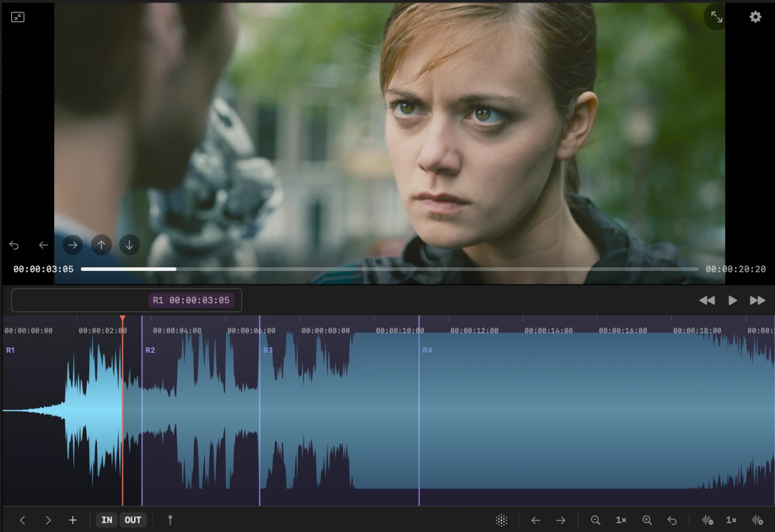Viewport: 775px width, 532px height.
Task: Click the total duration 00:00:20:20
Action: point(735,269)
